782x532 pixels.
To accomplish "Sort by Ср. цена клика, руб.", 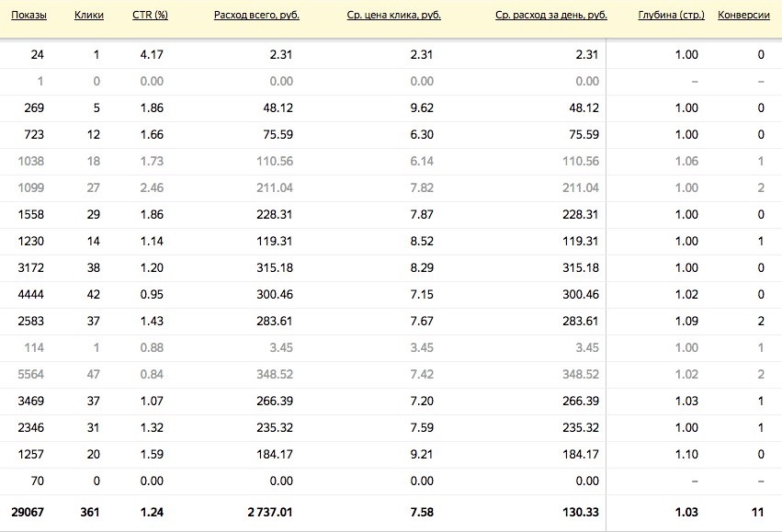I will pos(394,16).
